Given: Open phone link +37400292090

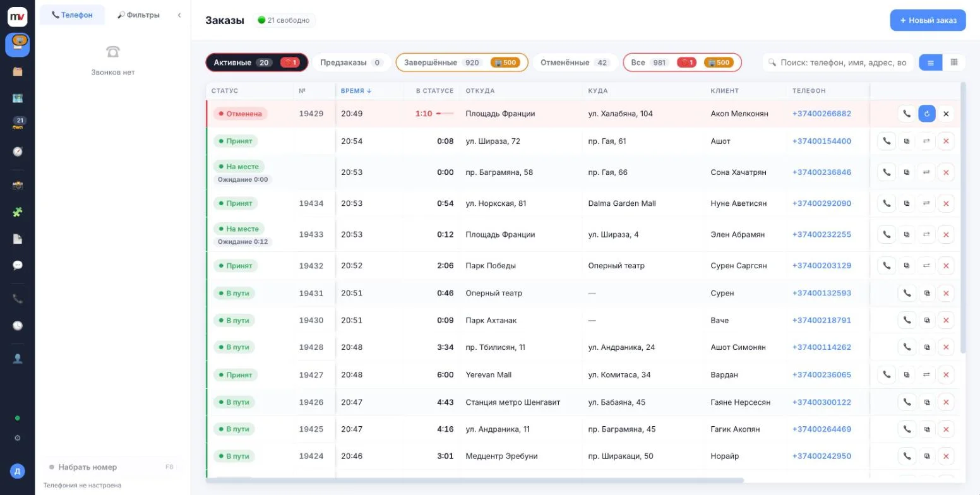Looking at the screenshot, I should point(822,203).
